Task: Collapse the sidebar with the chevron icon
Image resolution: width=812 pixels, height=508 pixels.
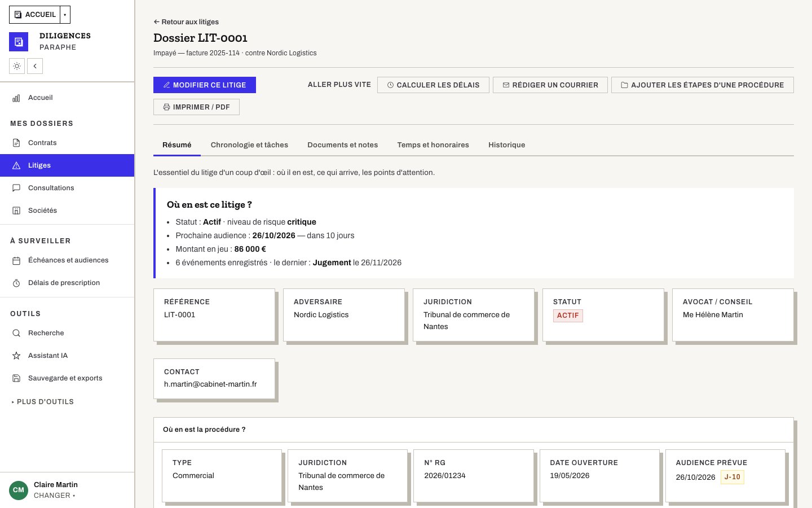Action: pyautogui.click(x=35, y=66)
